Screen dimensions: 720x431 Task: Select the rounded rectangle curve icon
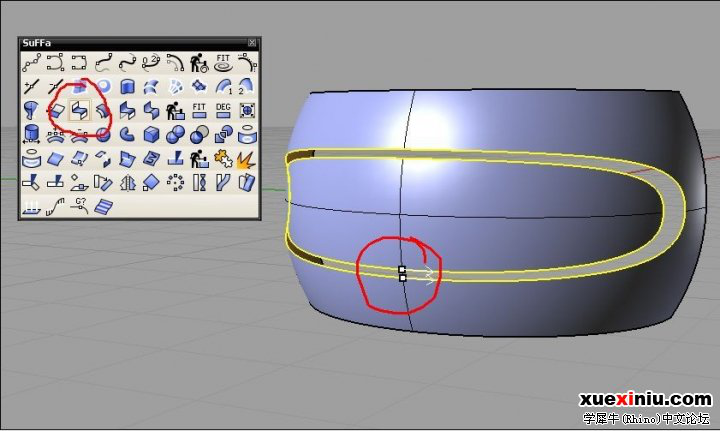click(x=79, y=62)
